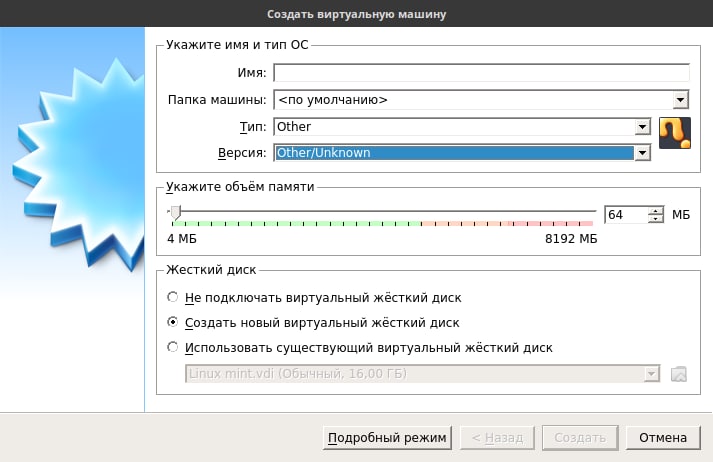
Task: Open the Linux mint.vdi disk dropdown
Action: tap(422, 374)
